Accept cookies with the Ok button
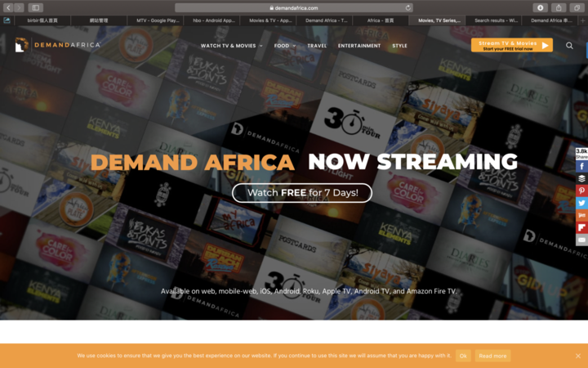This screenshot has width=588, height=368. [463, 356]
